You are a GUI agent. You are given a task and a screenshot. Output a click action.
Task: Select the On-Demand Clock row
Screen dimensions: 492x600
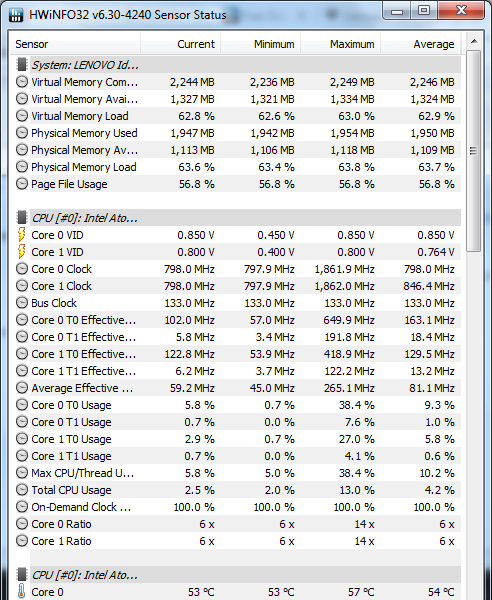[236, 507]
